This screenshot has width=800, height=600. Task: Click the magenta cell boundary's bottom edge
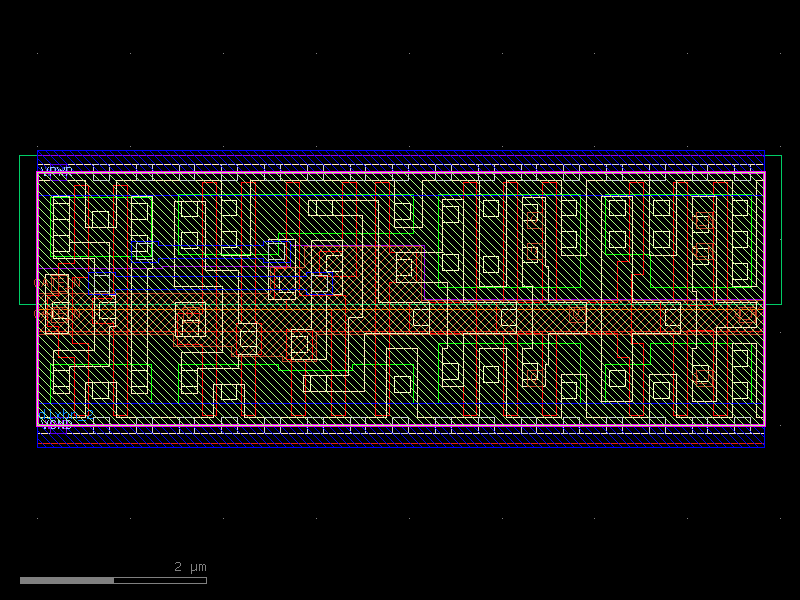pos(400,426)
